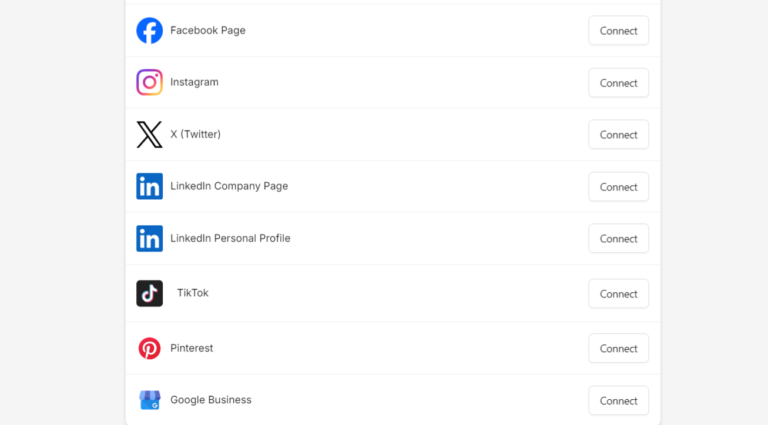
Task: Connect the LinkedIn Personal Profile
Action: point(618,239)
